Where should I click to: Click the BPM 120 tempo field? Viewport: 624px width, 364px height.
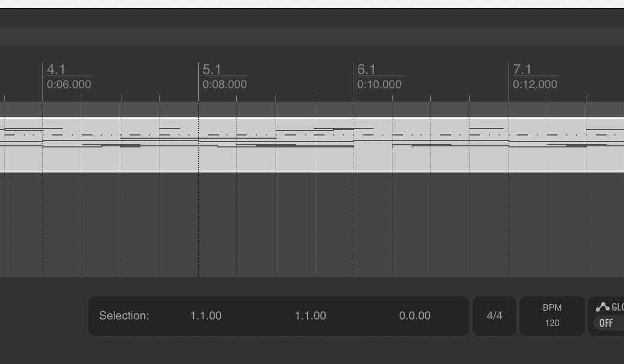(552, 323)
